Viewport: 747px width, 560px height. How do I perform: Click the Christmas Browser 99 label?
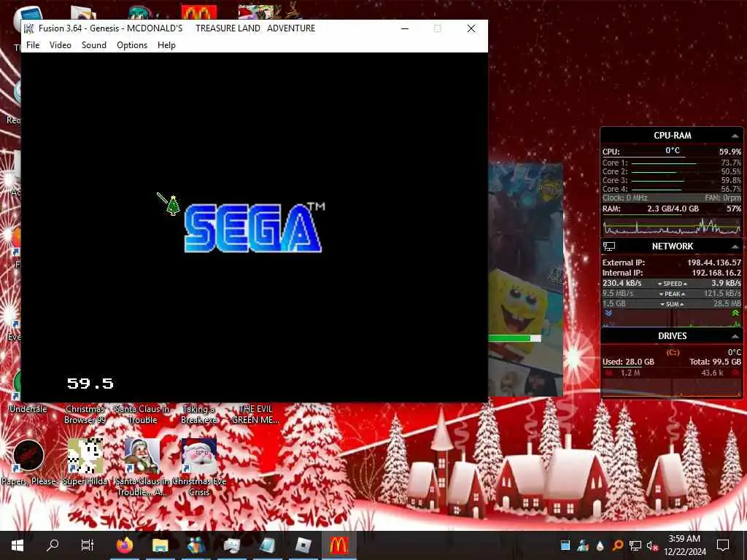coord(85,414)
